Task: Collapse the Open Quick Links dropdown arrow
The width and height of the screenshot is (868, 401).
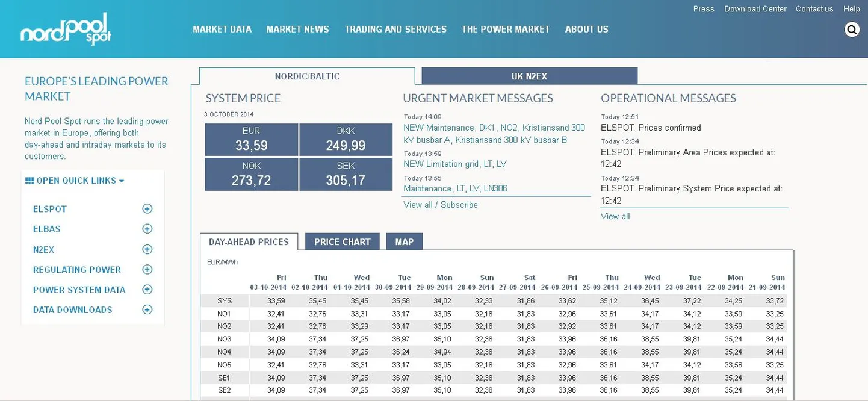Action: [x=122, y=181]
